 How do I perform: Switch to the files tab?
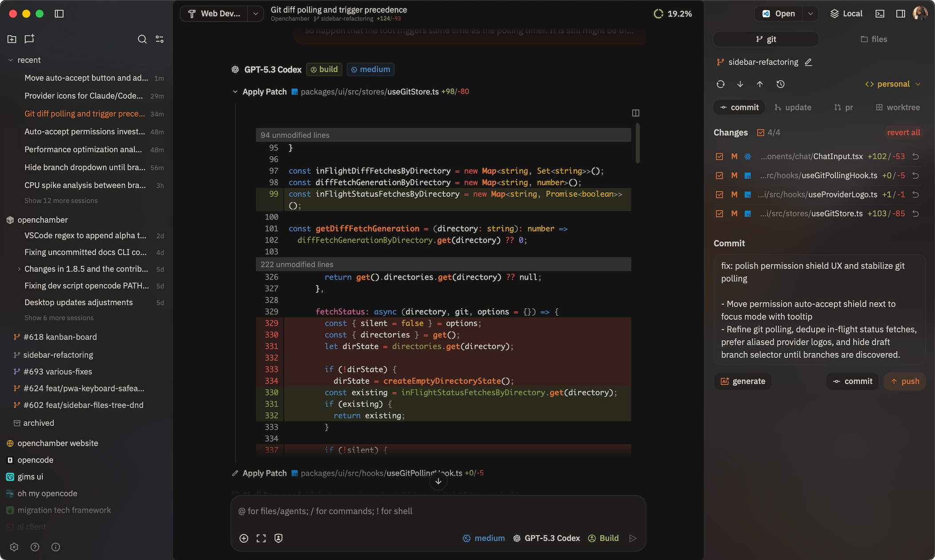point(874,39)
